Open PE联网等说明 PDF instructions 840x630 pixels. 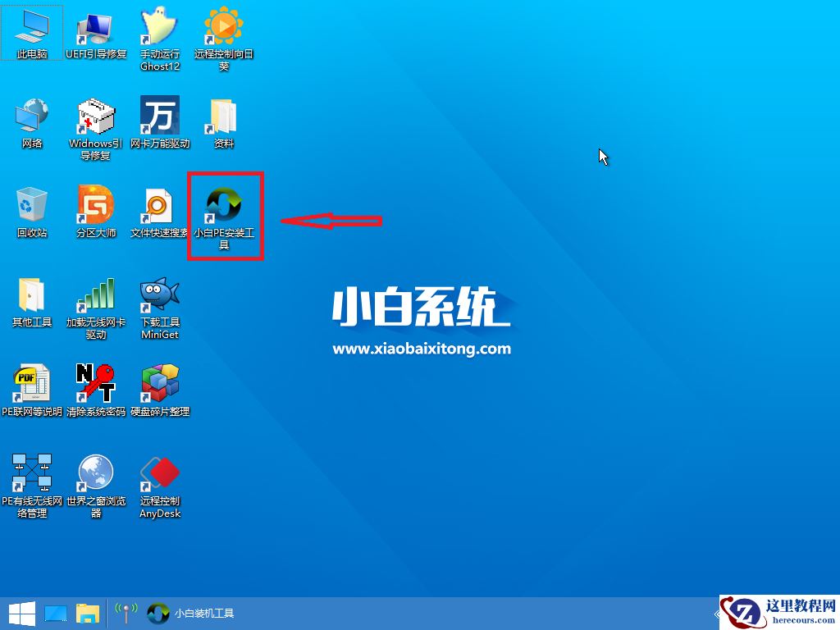pos(32,386)
